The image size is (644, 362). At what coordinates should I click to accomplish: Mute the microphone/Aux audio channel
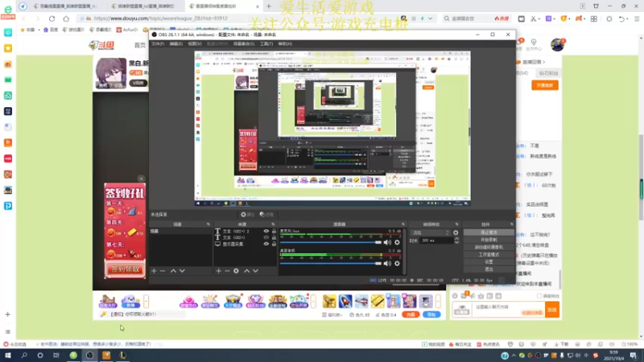click(x=387, y=242)
